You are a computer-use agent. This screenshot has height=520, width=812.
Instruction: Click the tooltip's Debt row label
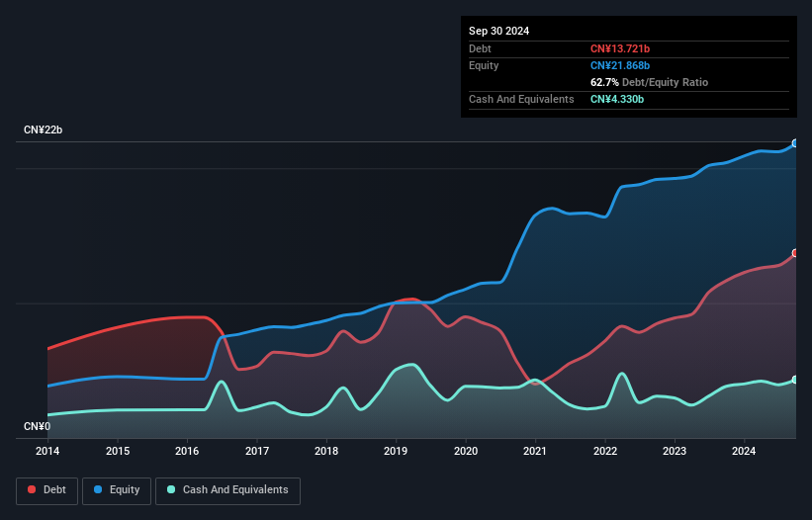click(x=480, y=48)
